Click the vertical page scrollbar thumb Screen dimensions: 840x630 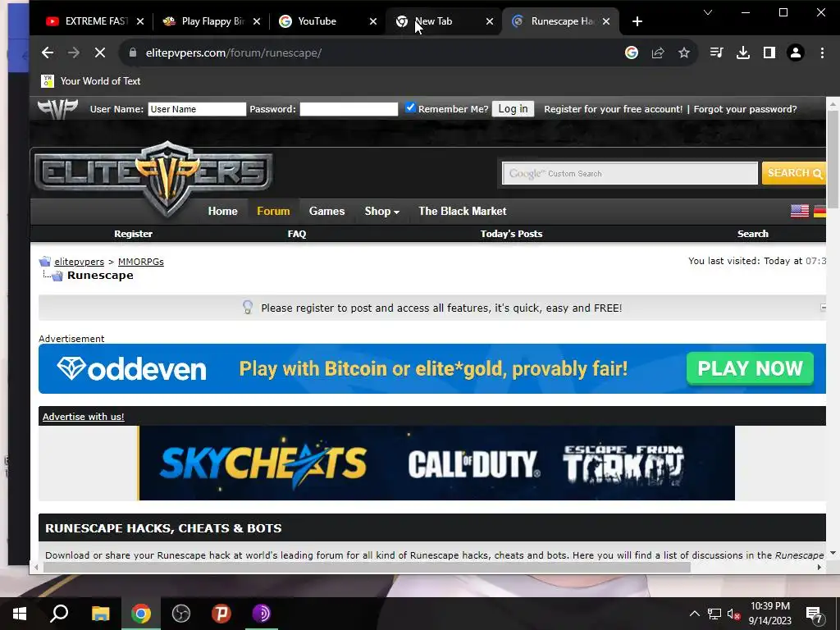[x=833, y=159]
